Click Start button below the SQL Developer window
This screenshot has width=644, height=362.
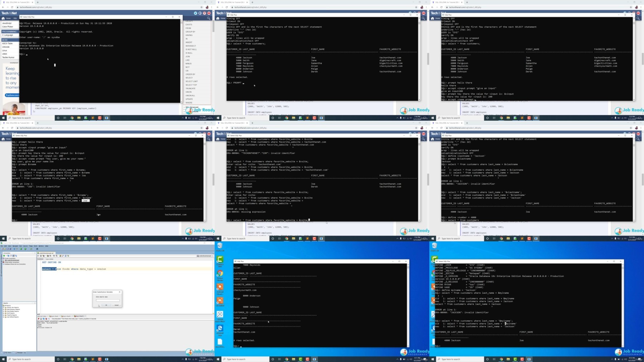3,359
